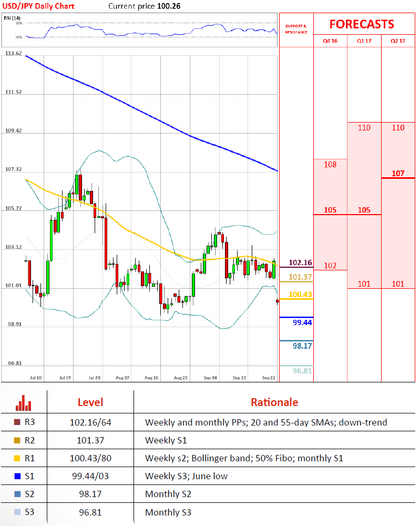Click the 113.62 price axis label

(14, 53)
